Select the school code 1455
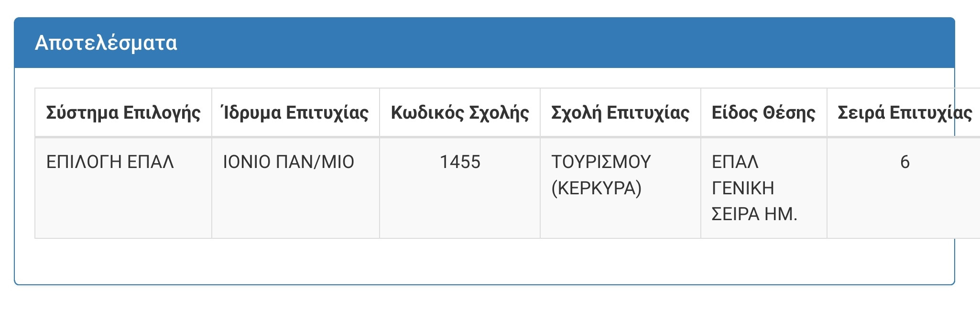 click(x=460, y=162)
